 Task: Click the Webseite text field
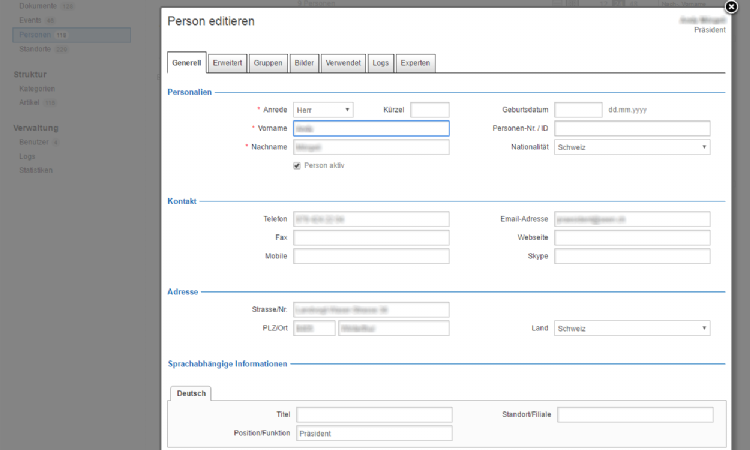coord(632,238)
